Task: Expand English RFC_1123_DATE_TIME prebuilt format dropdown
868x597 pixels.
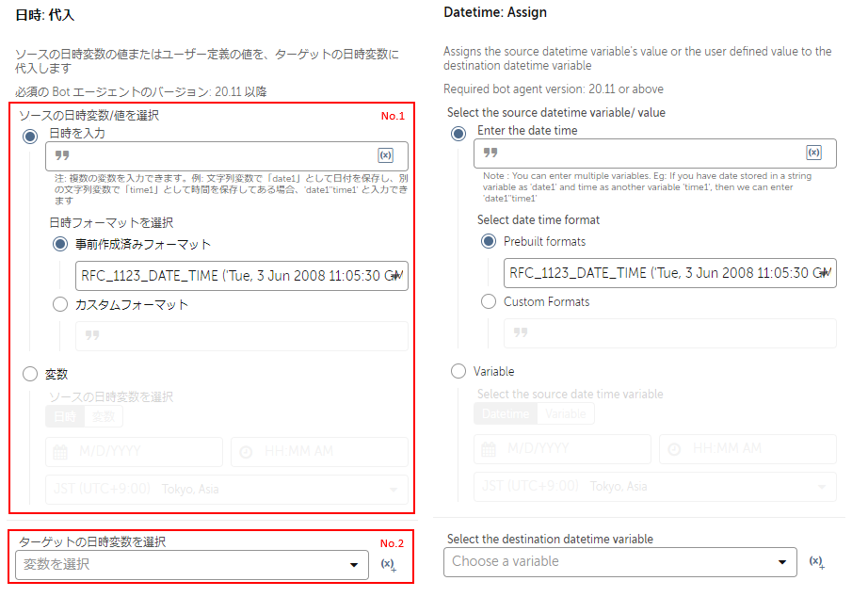Action: click(669, 273)
